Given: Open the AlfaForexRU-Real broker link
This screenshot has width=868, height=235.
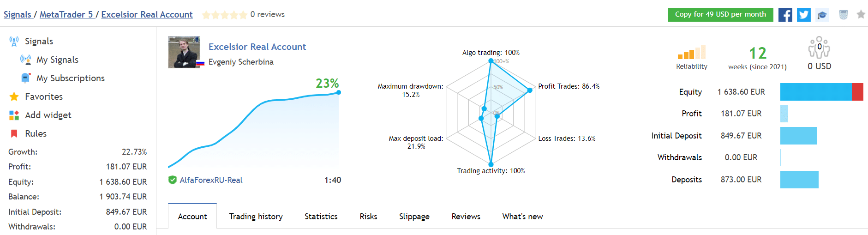Looking at the screenshot, I should pos(211,180).
